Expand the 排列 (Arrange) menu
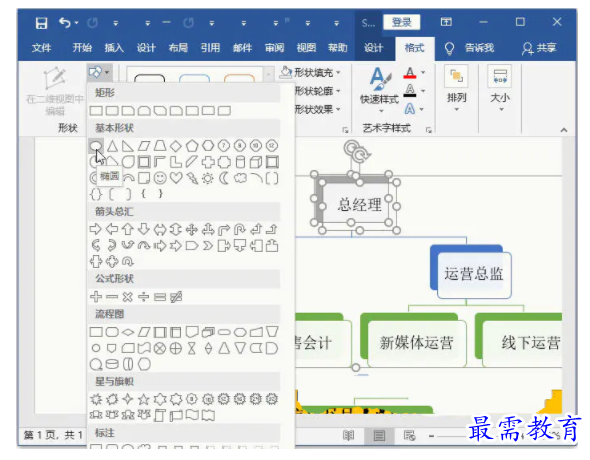Screen dimensions: 590x460 [456, 89]
